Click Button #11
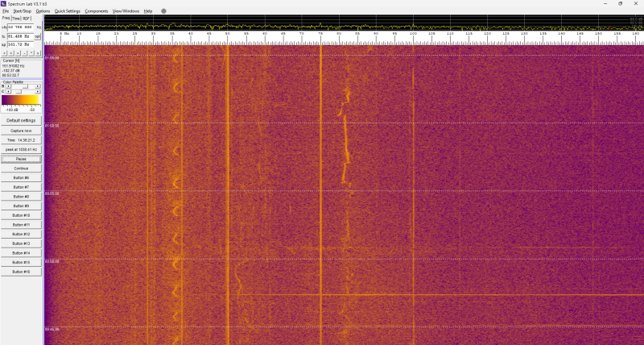 click(21, 225)
